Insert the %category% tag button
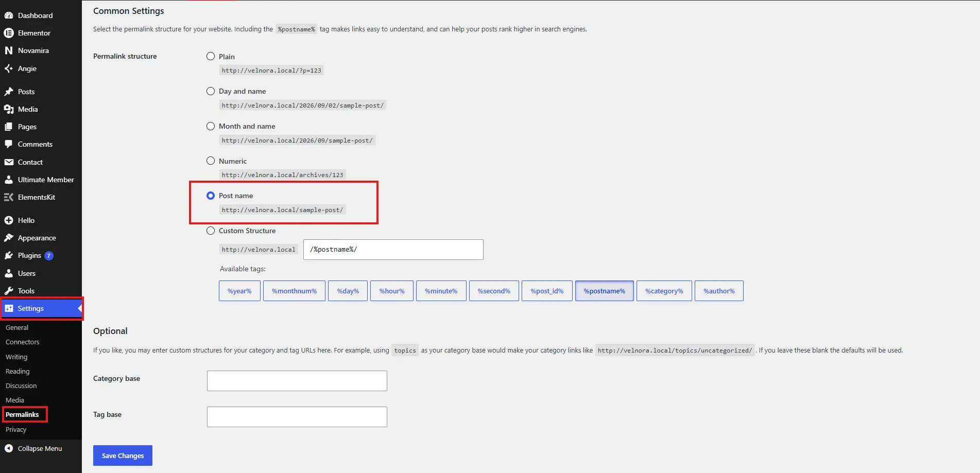 [x=664, y=291]
